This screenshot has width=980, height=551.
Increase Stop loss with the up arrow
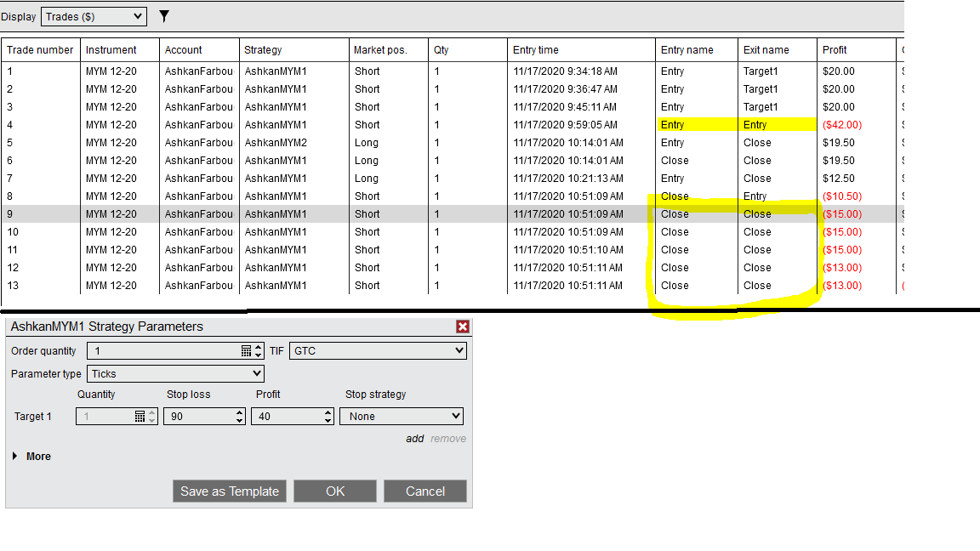[x=237, y=412]
